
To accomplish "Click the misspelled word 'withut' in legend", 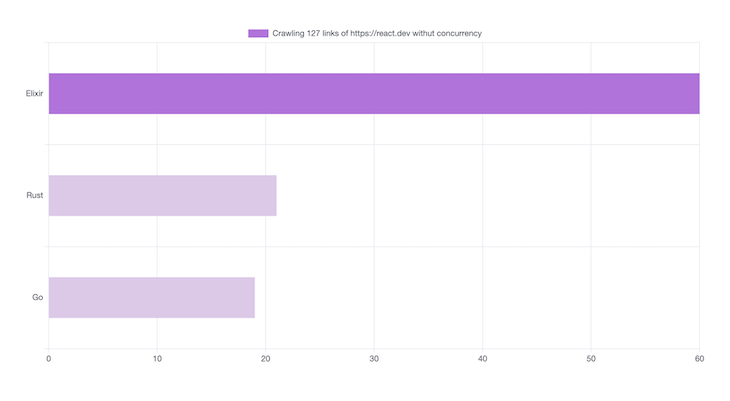I will (x=426, y=33).
